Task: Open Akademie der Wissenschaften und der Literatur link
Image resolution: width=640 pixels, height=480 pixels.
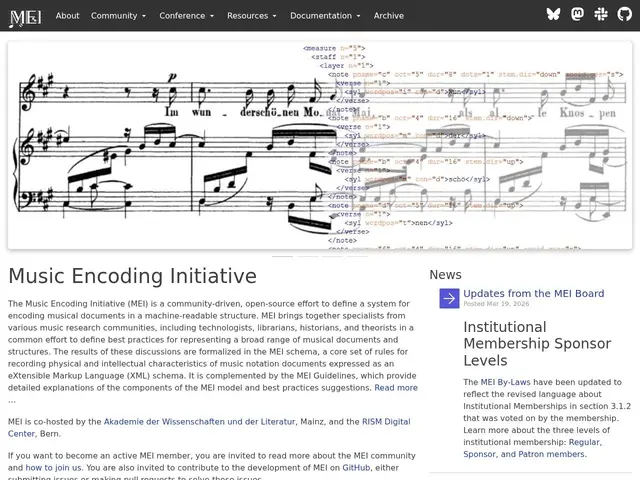Action: click(x=199, y=422)
